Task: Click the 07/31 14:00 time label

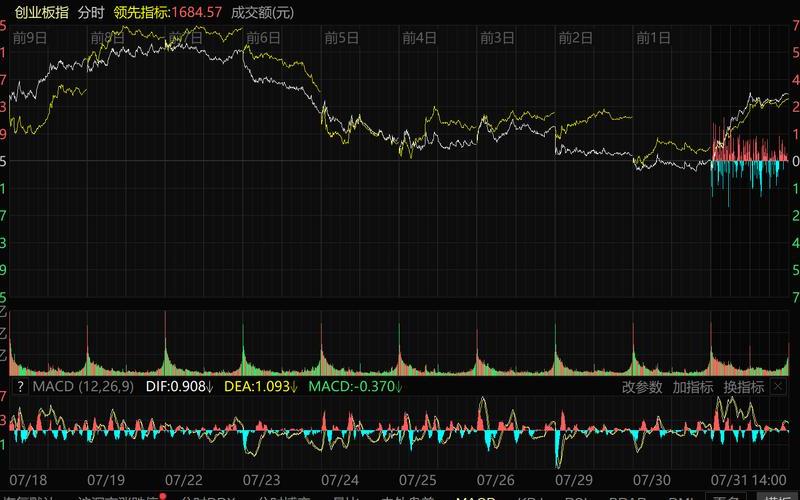Action: [x=748, y=480]
